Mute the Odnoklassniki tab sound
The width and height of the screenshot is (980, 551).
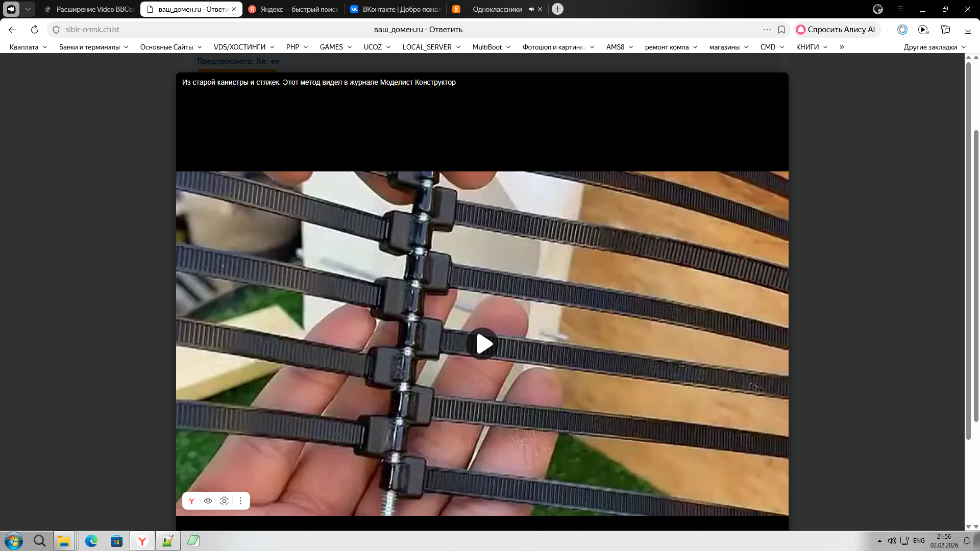point(531,9)
